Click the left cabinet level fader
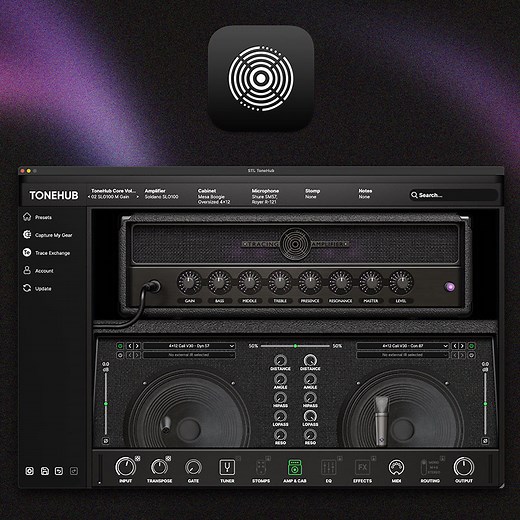This screenshot has height=520, width=520. (106, 404)
